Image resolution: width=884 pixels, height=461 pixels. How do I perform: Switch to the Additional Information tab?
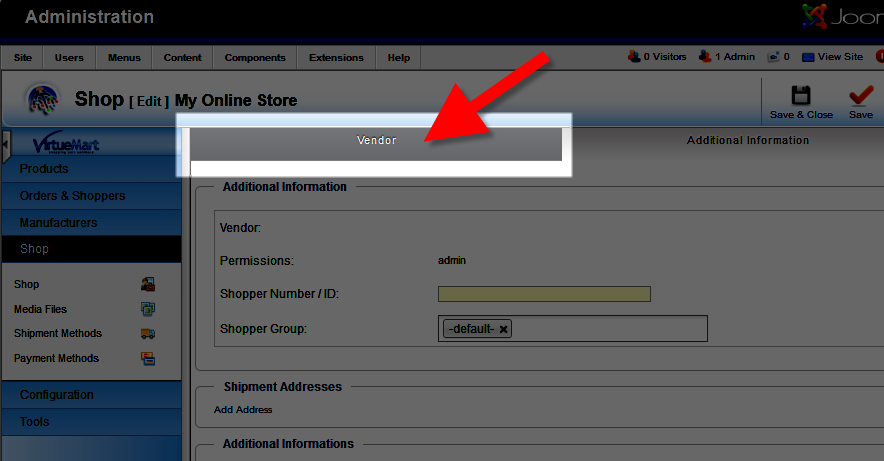(x=747, y=141)
